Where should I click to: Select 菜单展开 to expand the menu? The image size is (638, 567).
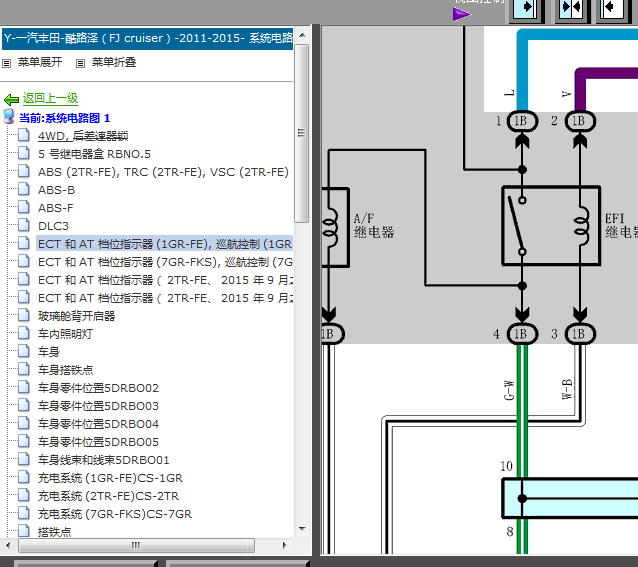pos(39,62)
